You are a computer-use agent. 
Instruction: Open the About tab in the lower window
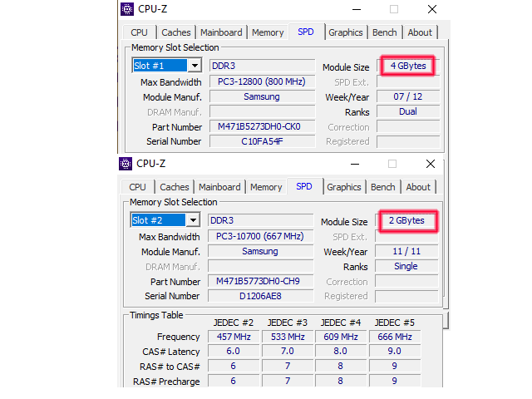point(418,187)
